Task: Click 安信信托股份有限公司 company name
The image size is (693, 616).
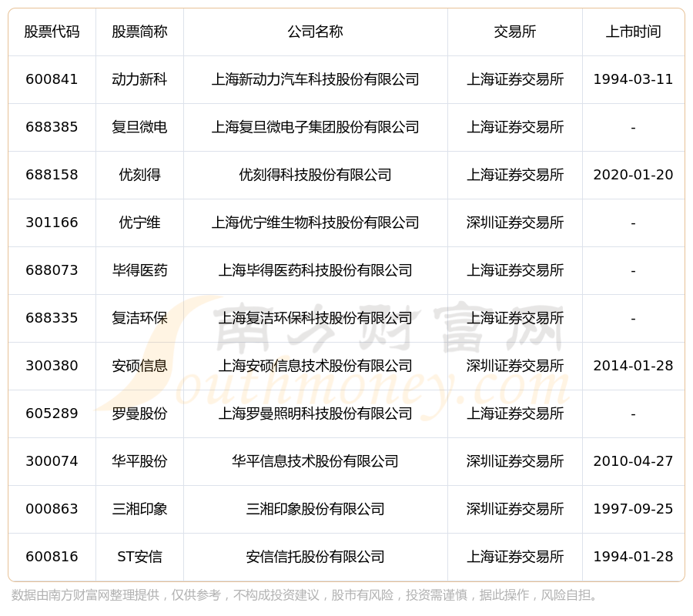Action: [x=315, y=557]
